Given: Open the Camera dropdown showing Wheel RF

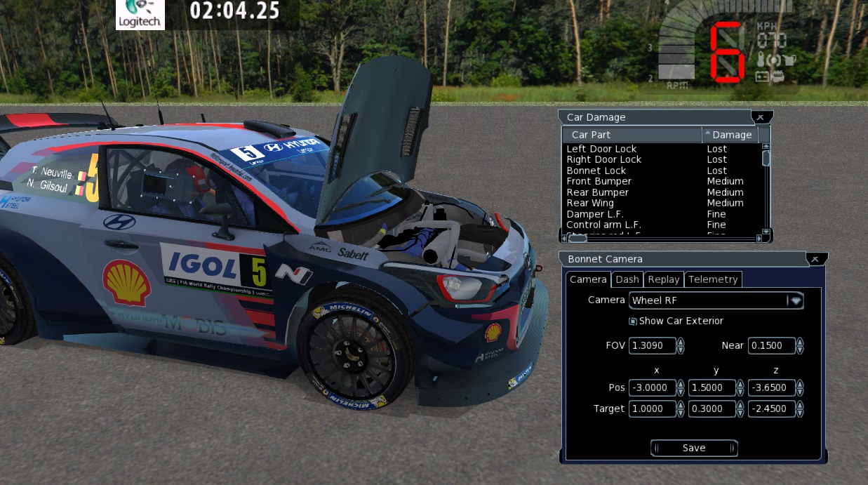Looking at the screenshot, I should coord(716,300).
